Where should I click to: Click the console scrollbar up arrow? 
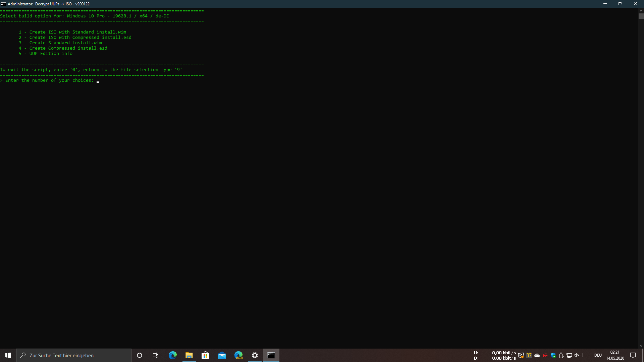coord(641,11)
